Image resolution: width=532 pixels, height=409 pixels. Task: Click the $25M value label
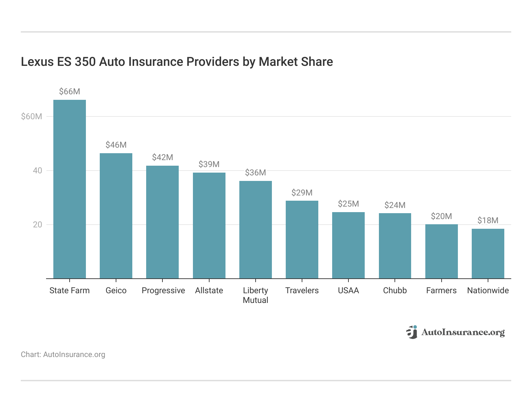[x=348, y=204]
